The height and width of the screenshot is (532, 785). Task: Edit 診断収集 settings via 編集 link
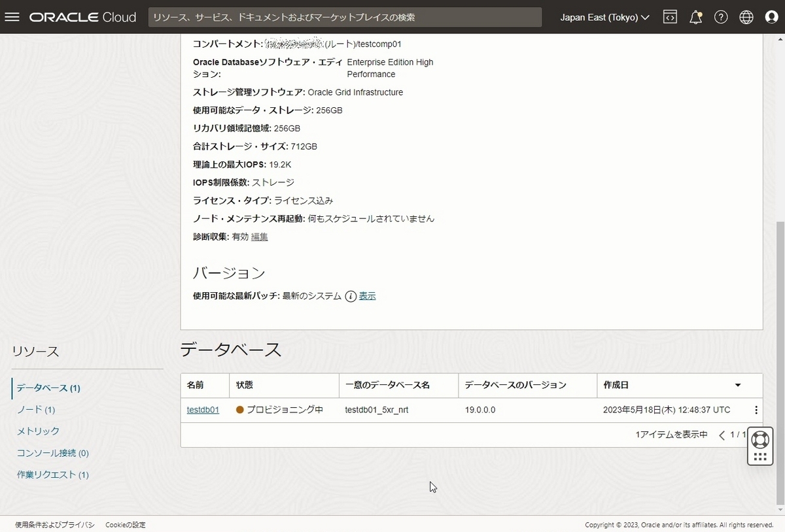258,237
